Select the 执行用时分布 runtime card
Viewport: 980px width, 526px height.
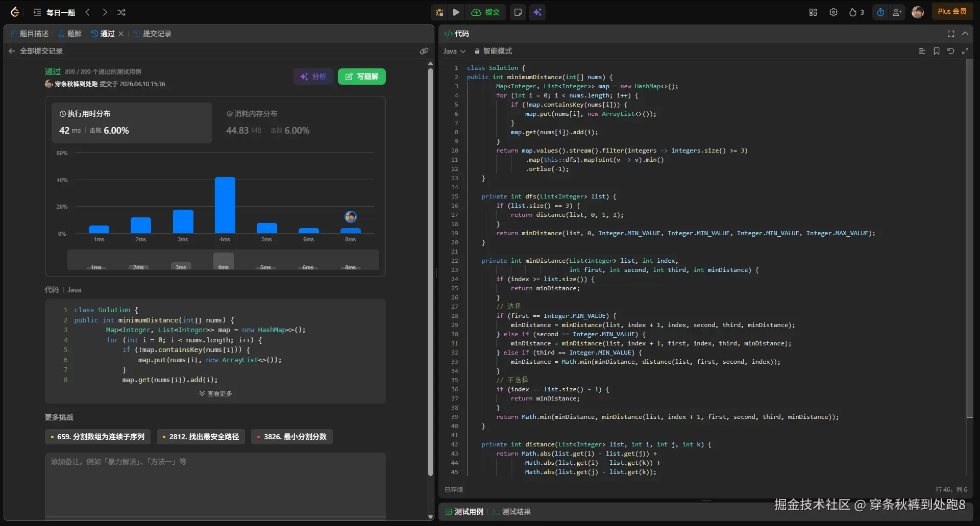(132, 122)
